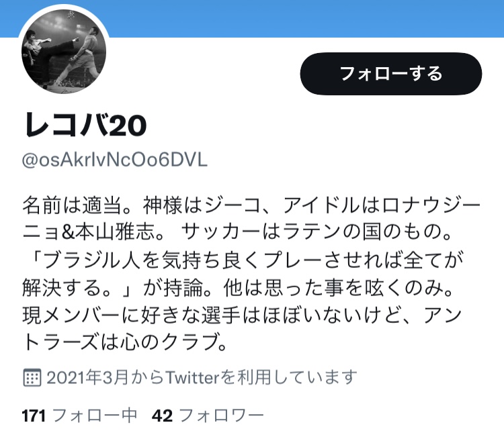
Task: Click アイドル in the first bio line
Action: tap(322, 205)
